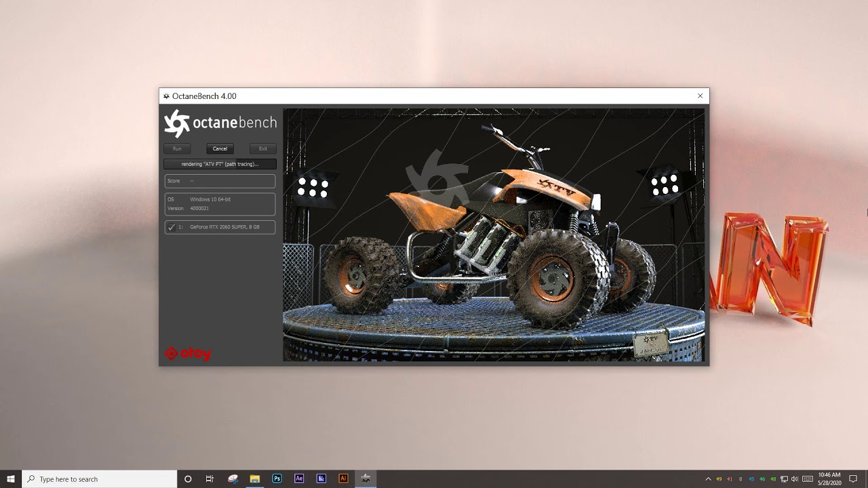Click the yellow 49 temperature tray icon
The image size is (868, 488).
(719, 479)
